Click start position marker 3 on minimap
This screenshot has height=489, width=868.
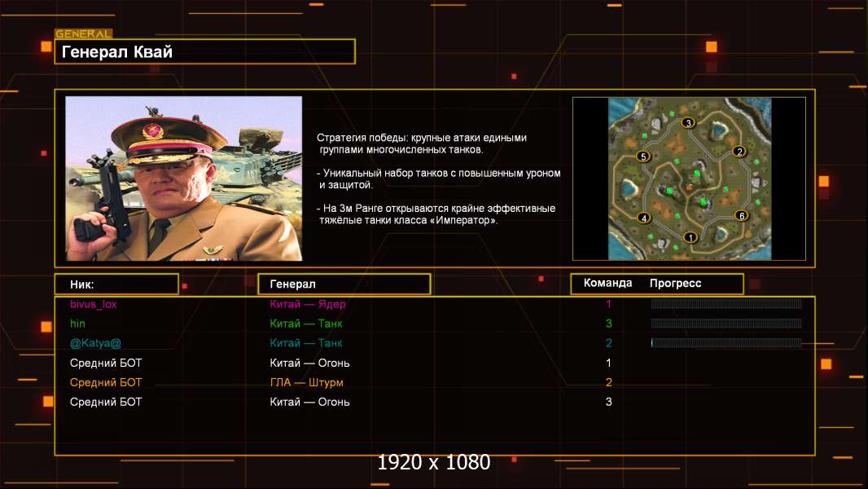[x=688, y=122]
